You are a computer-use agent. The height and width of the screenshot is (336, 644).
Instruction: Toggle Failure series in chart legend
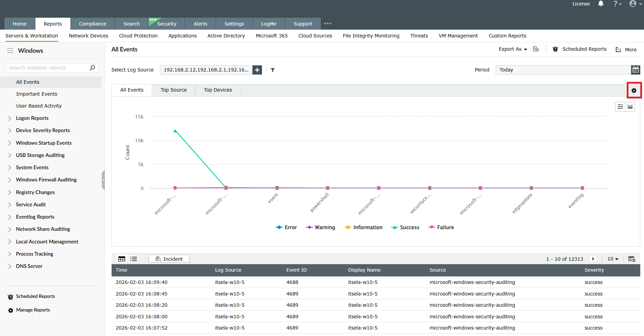[441, 227]
